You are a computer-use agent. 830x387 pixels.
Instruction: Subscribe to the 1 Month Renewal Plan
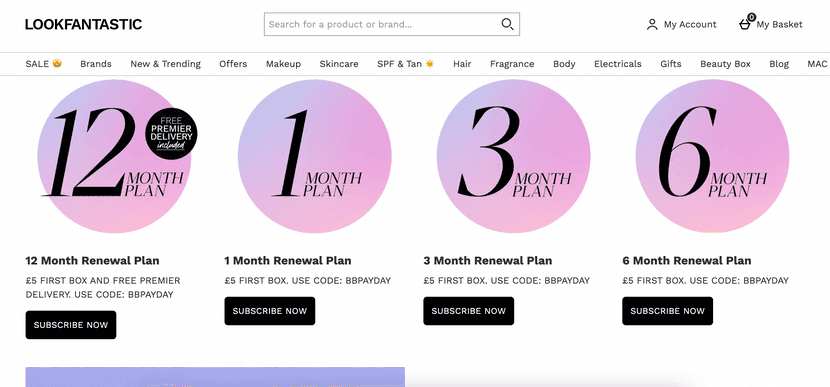coord(270,311)
